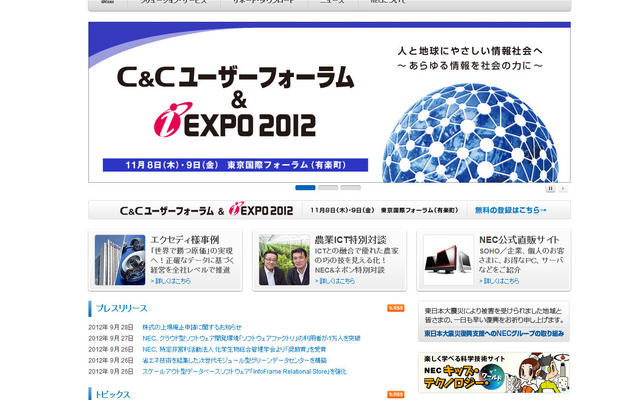Jump to the second slide indicator
The image size is (640, 400).
click(x=328, y=187)
